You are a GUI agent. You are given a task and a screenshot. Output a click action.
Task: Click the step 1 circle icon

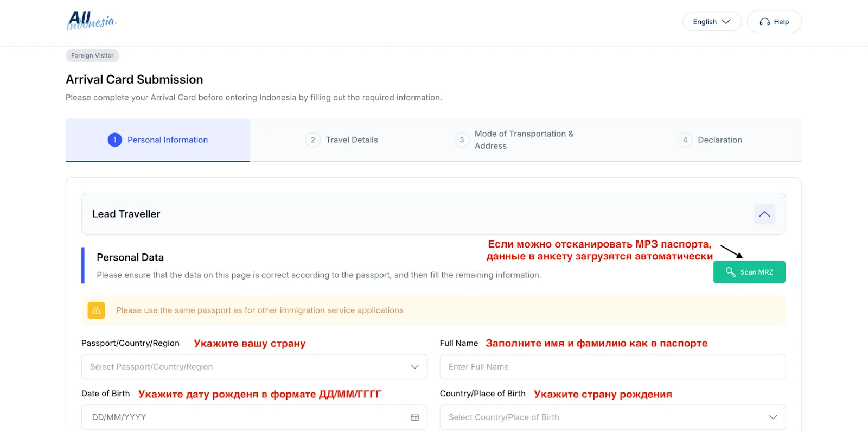[114, 140]
